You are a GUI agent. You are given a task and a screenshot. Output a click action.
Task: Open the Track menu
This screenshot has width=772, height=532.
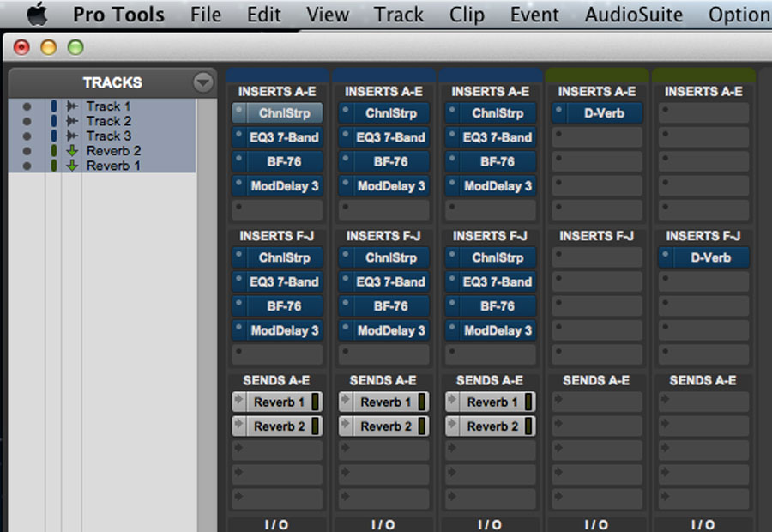click(x=399, y=15)
